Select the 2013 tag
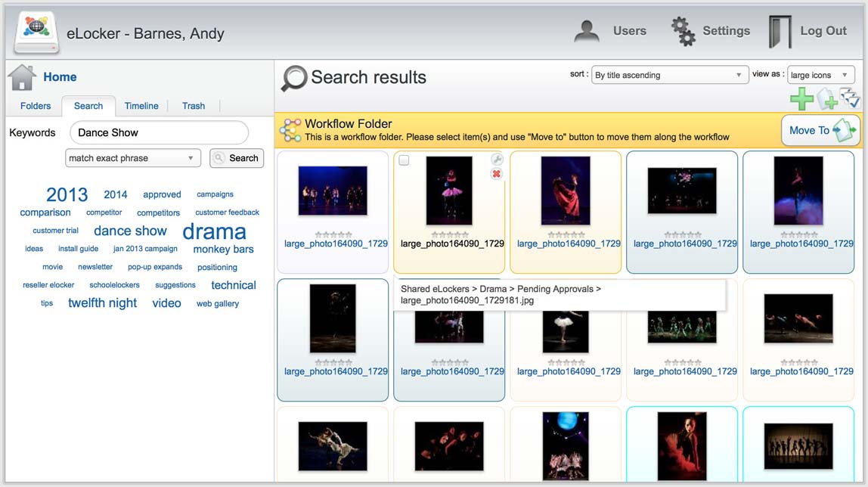 [x=67, y=195]
